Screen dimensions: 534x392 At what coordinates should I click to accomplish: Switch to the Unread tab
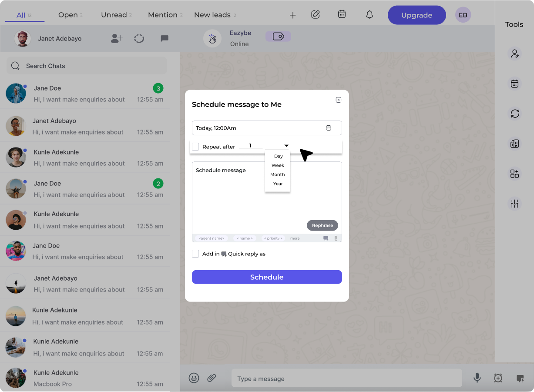[x=114, y=14]
